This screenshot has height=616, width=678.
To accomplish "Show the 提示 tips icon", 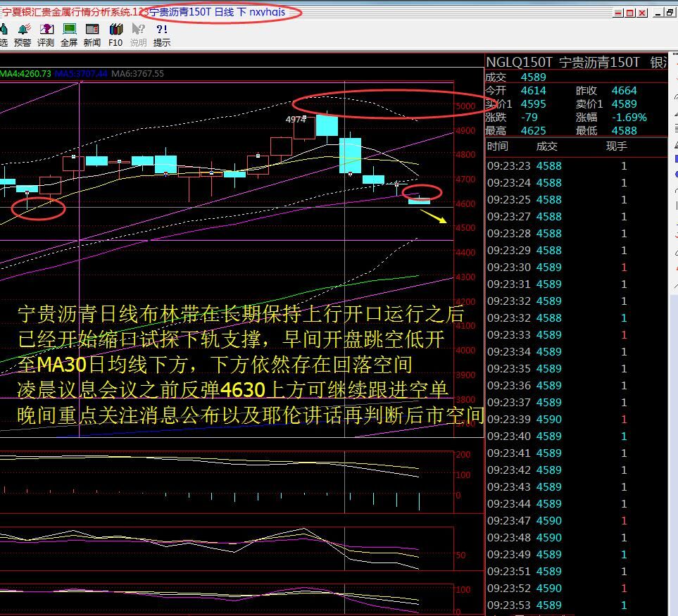I will 162,34.
